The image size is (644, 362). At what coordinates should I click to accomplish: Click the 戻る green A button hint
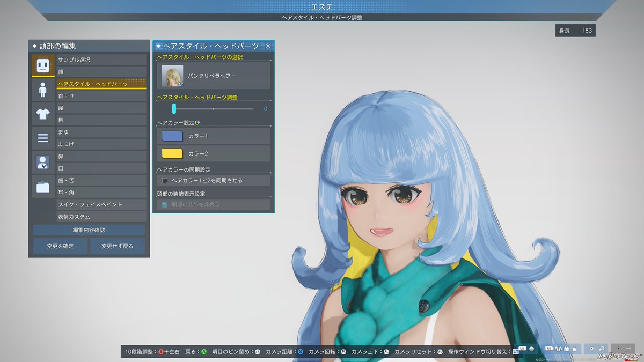204,352
